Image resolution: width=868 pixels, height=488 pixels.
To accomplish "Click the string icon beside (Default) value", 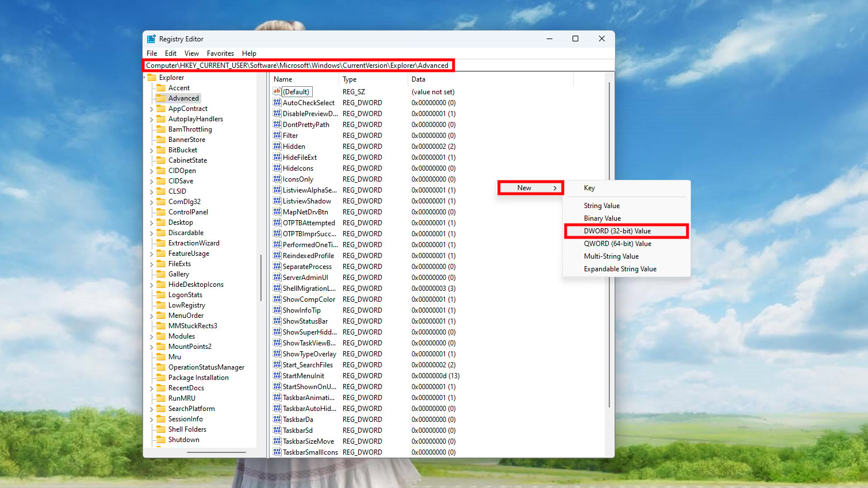I will click(x=277, y=92).
